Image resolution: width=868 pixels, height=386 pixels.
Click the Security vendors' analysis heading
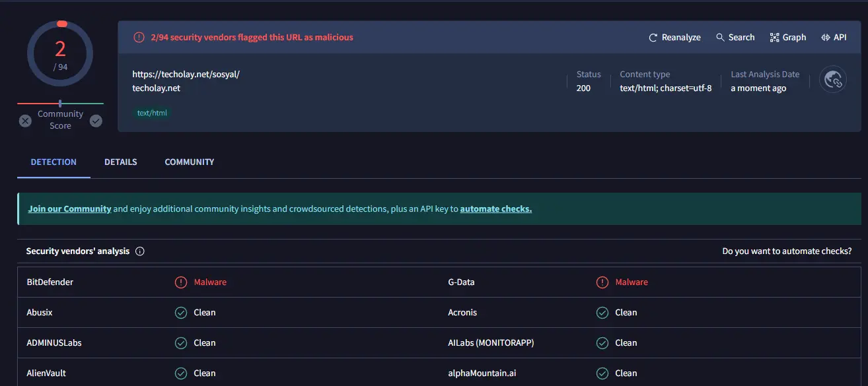click(x=78, y=251)
